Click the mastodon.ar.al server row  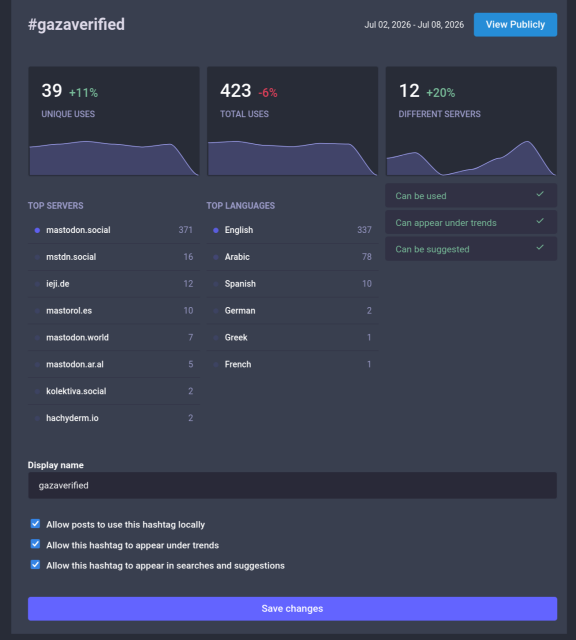pos(114,364)
